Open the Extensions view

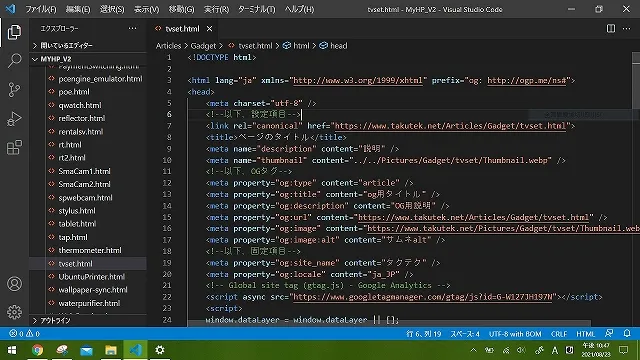click(x=14, y=148)
